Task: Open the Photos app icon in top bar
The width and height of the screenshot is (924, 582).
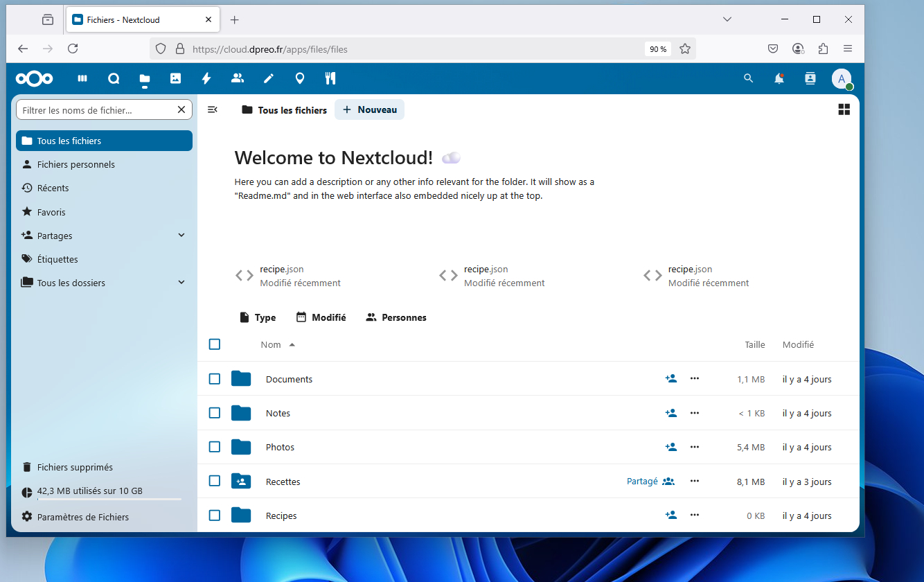Action: [175, 79]
